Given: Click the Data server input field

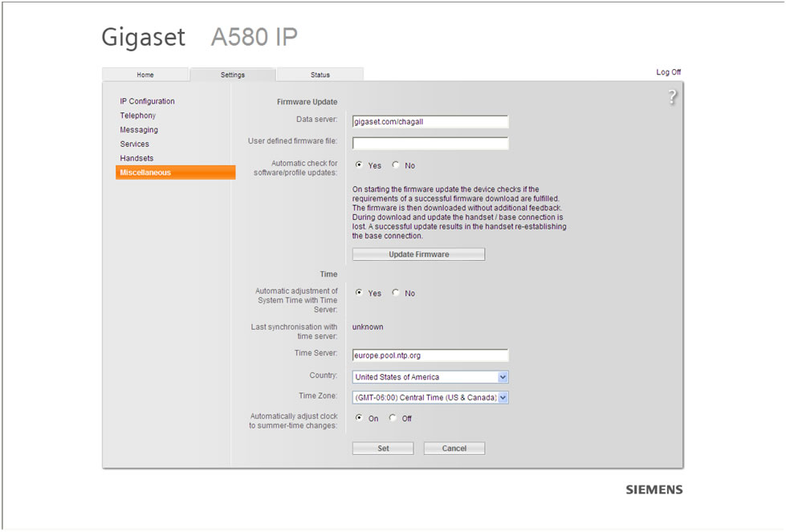Looking at the screenshot, I should pos(430,122).
